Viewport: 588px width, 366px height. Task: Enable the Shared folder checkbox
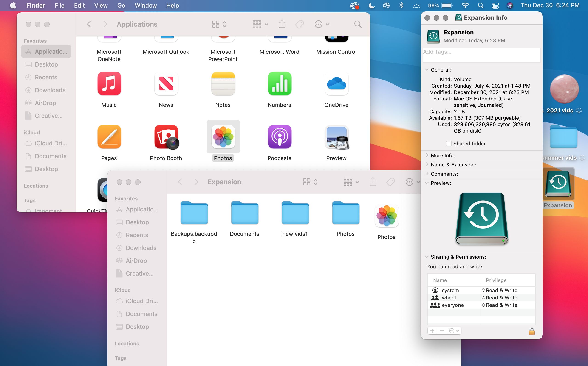click(449, 144)
